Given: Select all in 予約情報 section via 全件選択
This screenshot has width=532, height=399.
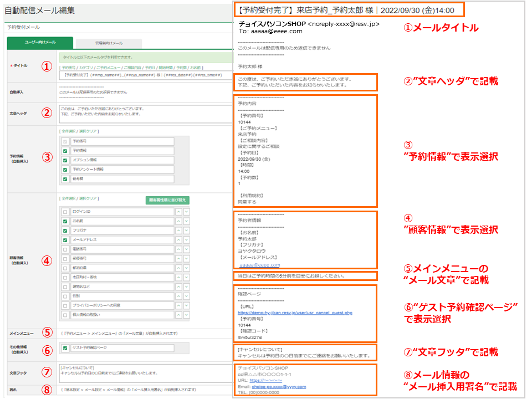Looking at the screenshot, I should (x=69, y=131).
